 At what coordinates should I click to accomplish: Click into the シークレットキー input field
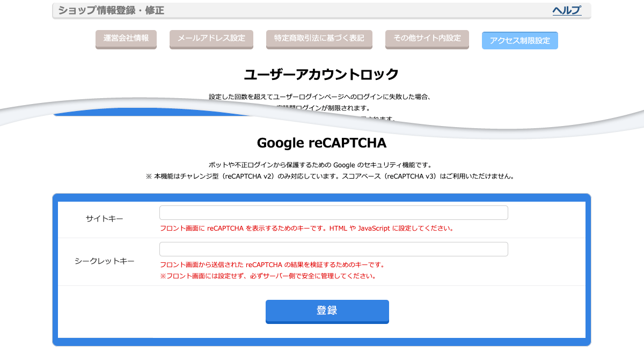pyautogui.click(x=333, y=249)
